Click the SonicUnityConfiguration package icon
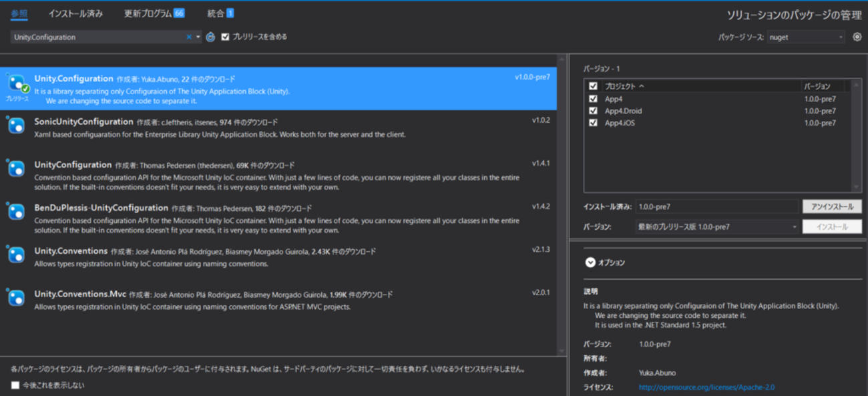The height and width of the screenshot is (396, 868). [x=17, y=126]
